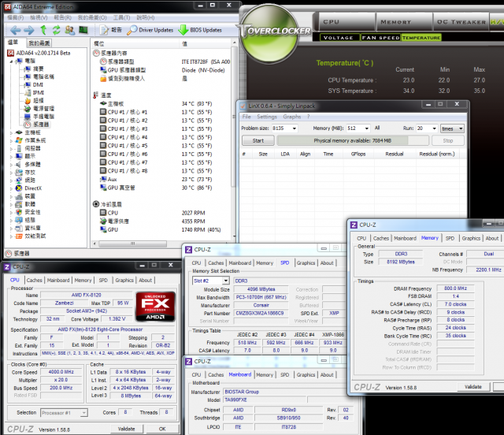Open the FAN SPEED tab in T-Overclocker
This screenshot has height=435, width=504.
tap(380, 38)
